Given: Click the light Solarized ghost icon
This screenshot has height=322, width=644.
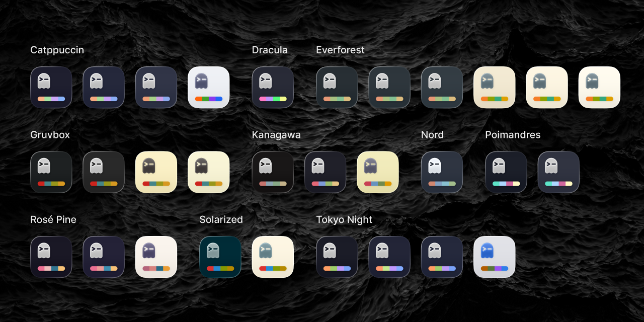Looking at the screenshot, I should point(273,257).
